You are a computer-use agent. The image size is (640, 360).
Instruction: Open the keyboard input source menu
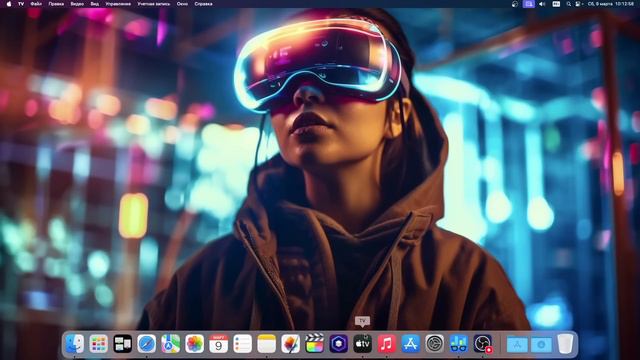click(556, 4)
